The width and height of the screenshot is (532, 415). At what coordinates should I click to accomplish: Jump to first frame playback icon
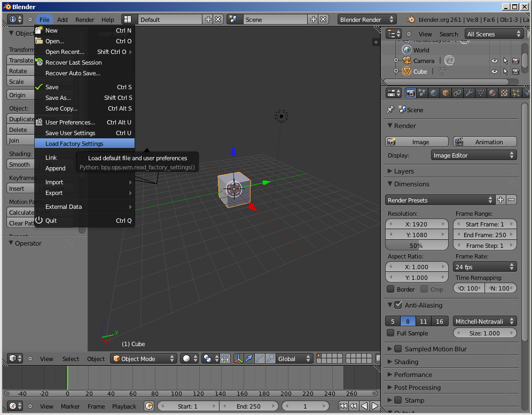(343, 406)
